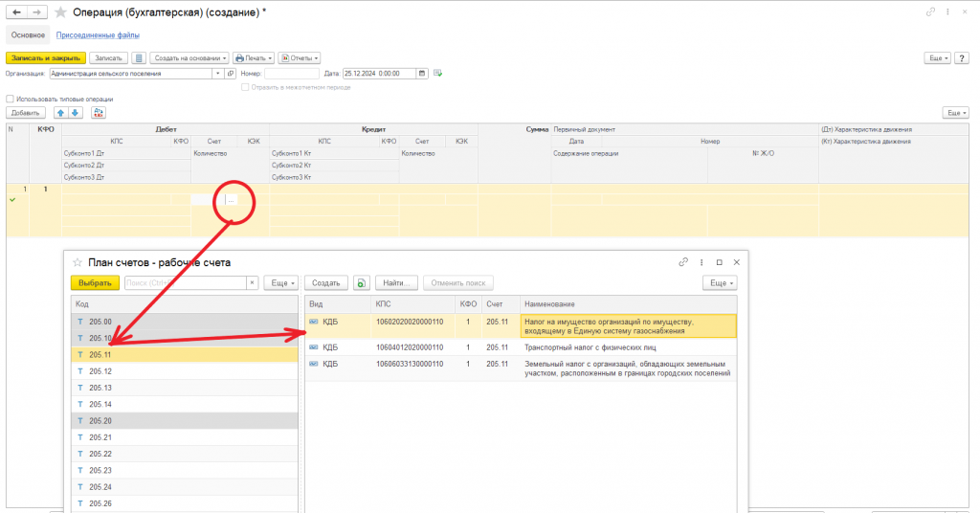Select the Транспортный налог с физических лиц row
The width and height of the screenshot is (980, 513).
522,347
